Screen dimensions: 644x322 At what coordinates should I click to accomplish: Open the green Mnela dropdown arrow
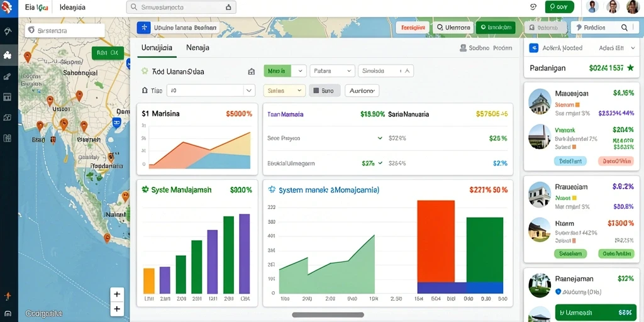(x=299, y=70)
